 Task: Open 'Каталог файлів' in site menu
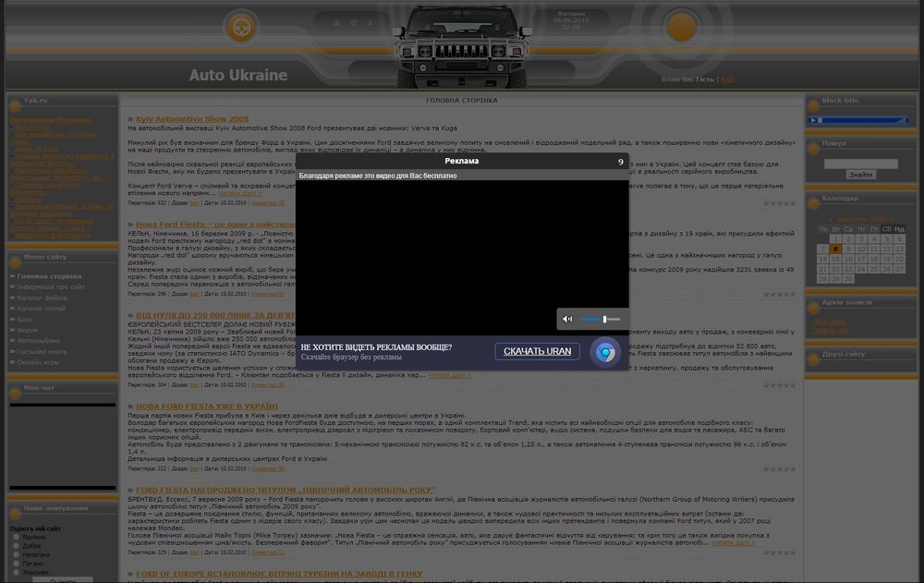click(42, 297)
